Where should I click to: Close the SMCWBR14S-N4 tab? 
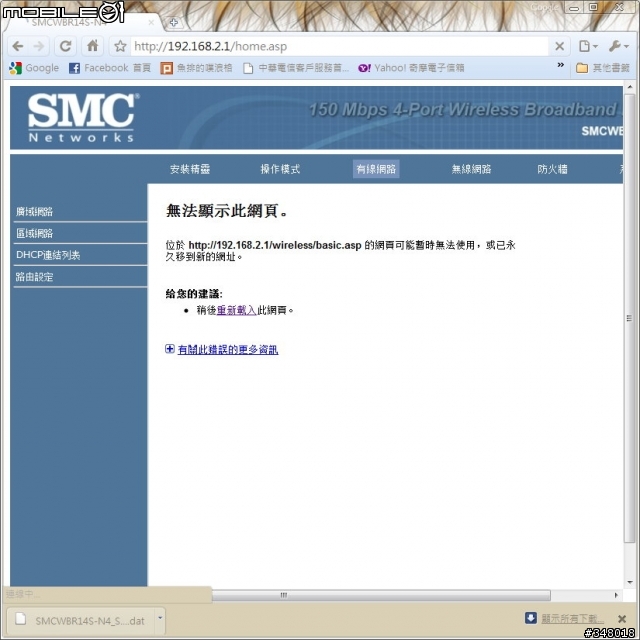click(x=151, y=22)
